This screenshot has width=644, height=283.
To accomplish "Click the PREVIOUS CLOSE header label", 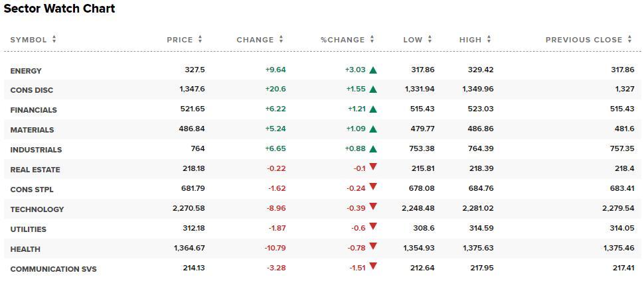I will pyautogui.click(x=584, y=40).
